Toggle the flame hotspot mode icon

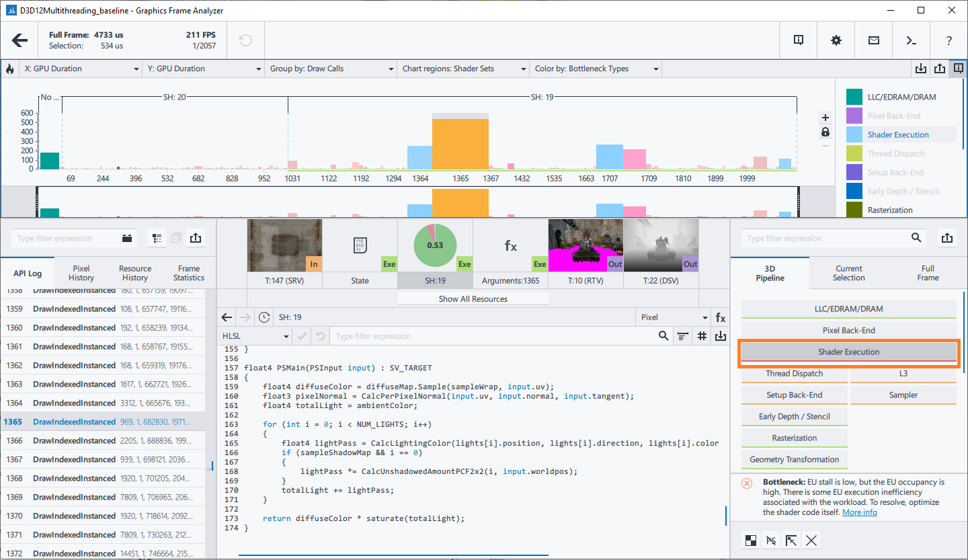(10, 69)
